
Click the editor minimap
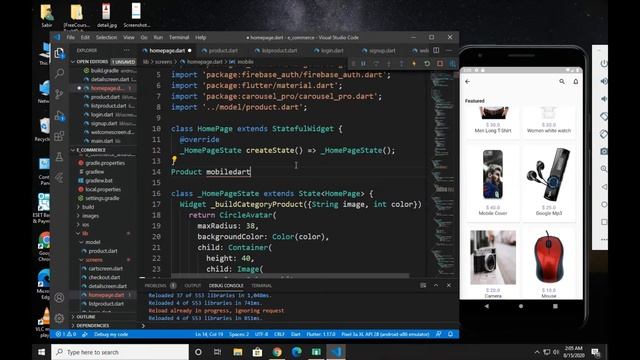click(442, 171)
